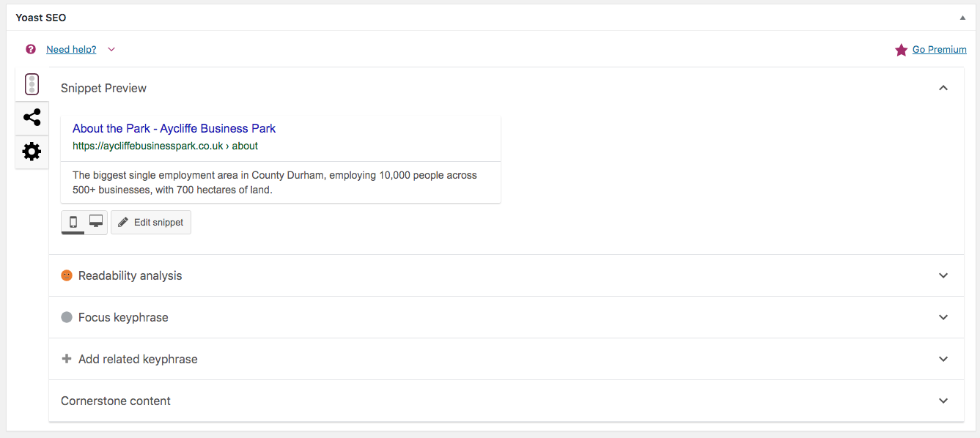This screenshot has height=438, width=980.
Task: Click the question mark help icon
Action: point(31,49)
